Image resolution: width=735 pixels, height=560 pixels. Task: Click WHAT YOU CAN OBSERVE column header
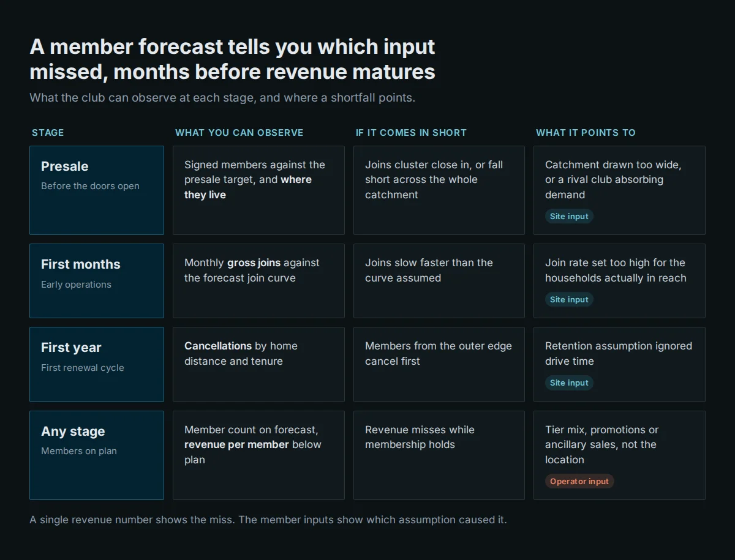(239, 132)
